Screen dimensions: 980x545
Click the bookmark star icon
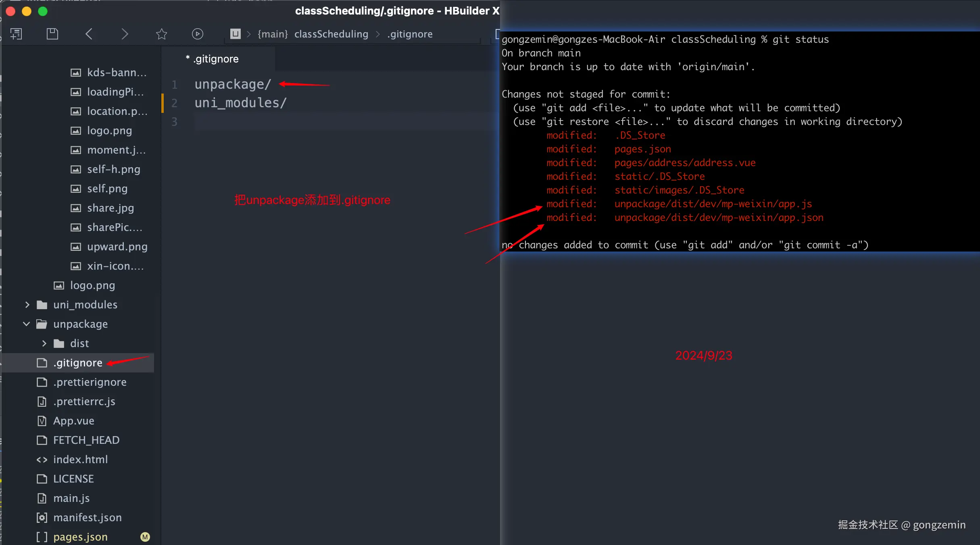(x=161, y=34)
